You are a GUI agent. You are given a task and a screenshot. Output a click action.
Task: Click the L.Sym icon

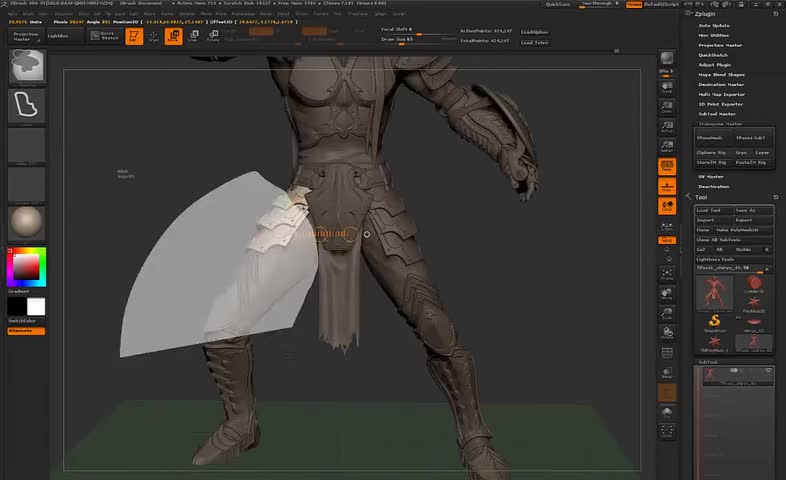pyautogui.click(x=667, y=226)
